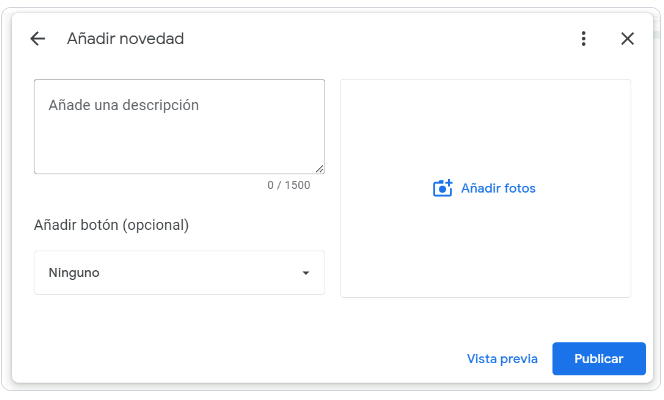Open the three-dot more options menu

(x=584, y=39)
